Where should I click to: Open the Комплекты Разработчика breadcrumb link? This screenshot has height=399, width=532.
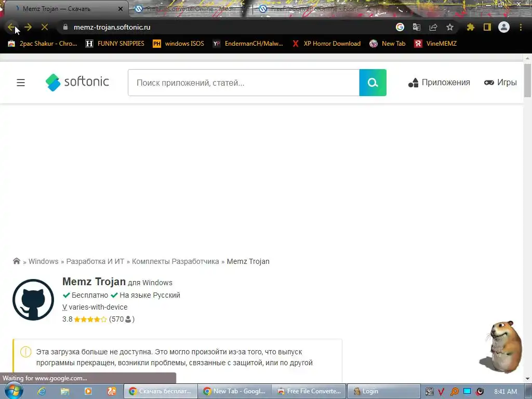(x=176, y=261)
